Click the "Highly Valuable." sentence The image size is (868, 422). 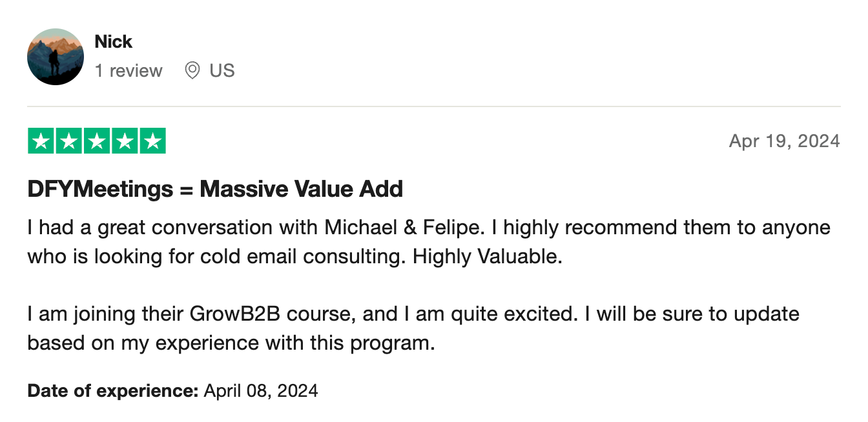488,257
